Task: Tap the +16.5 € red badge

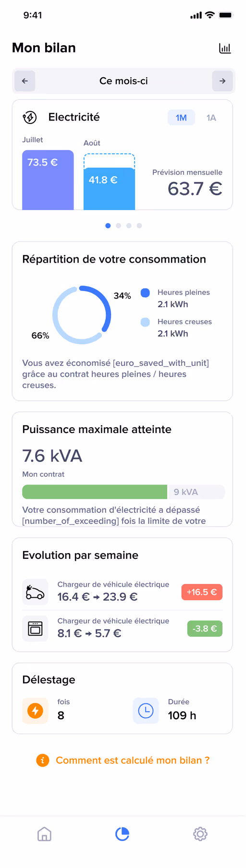Action: (202, 592)
